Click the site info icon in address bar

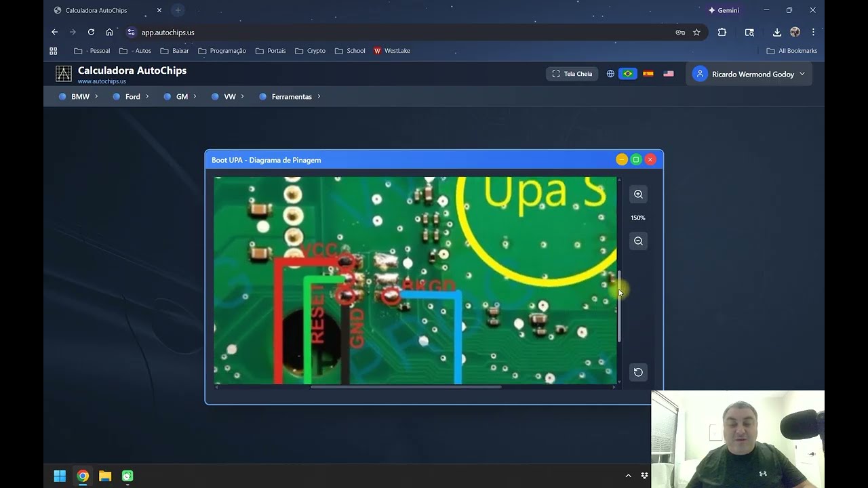[x=131, y=32]
